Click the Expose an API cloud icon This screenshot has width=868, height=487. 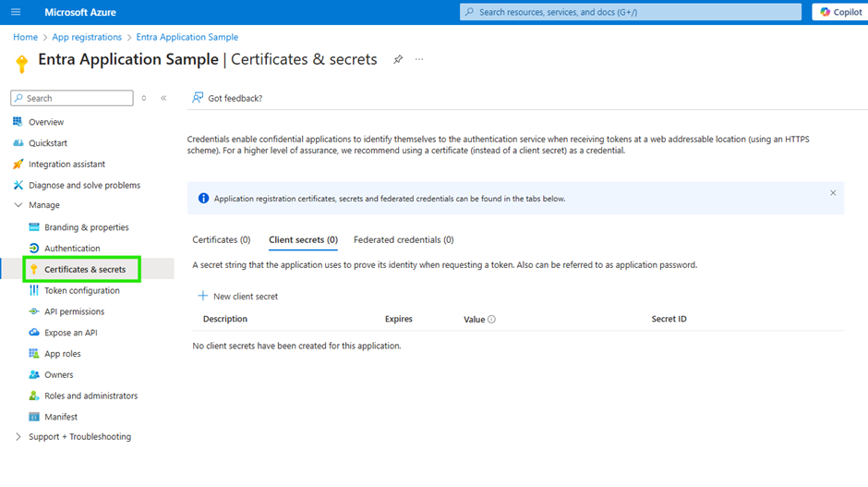click(34, 333)
